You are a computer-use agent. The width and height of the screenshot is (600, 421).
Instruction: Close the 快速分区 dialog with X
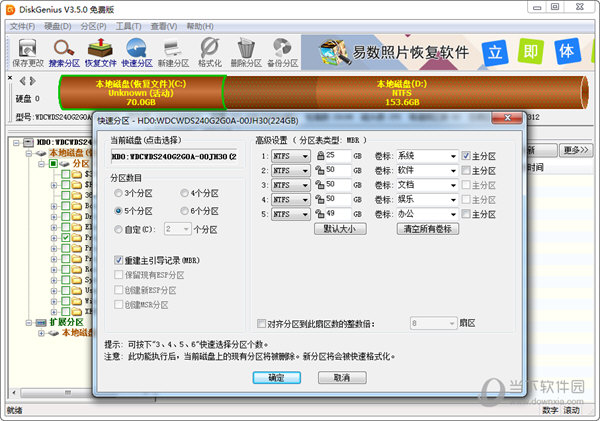[507, 117]
